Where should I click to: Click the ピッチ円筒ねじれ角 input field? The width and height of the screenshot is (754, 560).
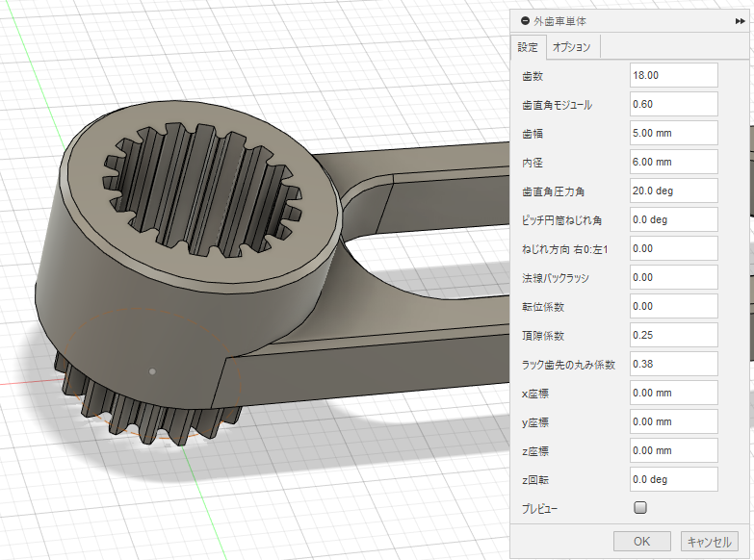point(673,219)
